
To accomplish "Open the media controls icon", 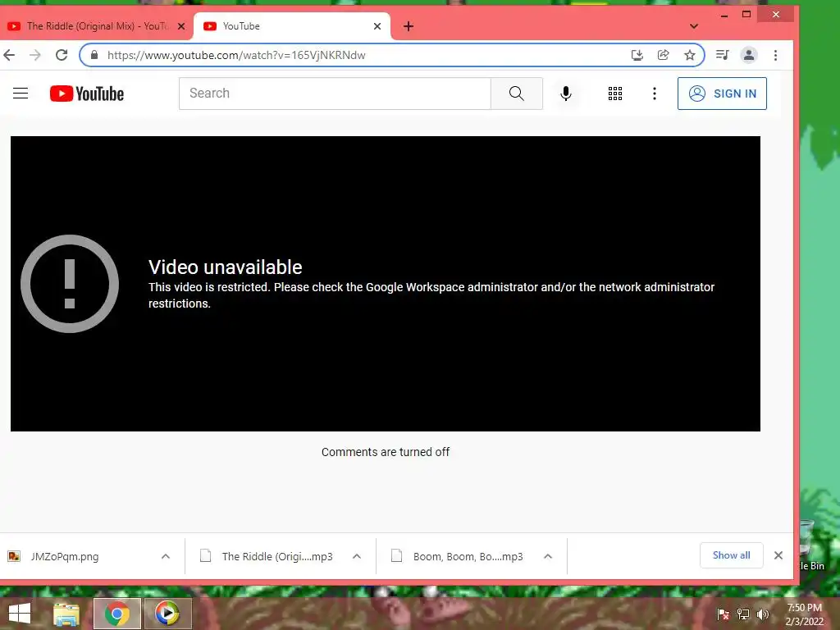I will 722,55.
